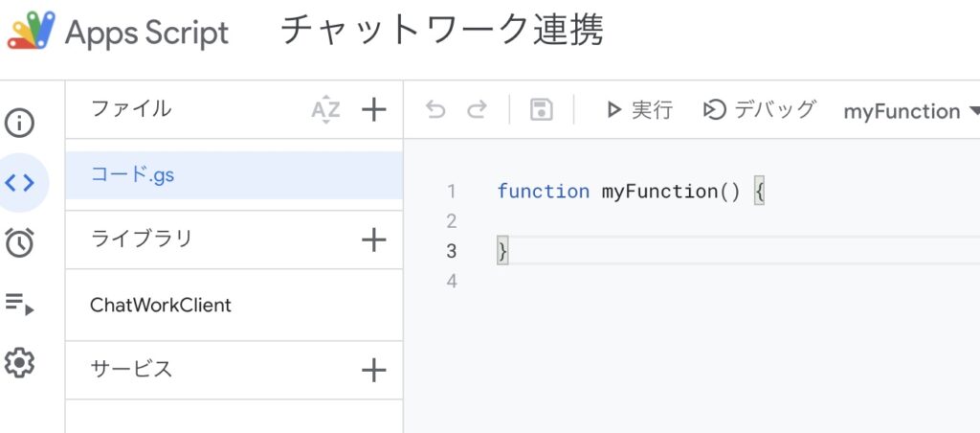The width and height of the screenshot is (980, 433).
Task: Click line 2 inside the code editor
Action: point(670,221)
